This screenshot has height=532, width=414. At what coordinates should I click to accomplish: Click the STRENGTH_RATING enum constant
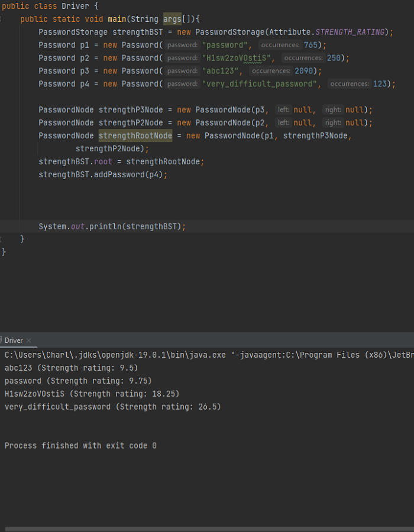point(350,33)
